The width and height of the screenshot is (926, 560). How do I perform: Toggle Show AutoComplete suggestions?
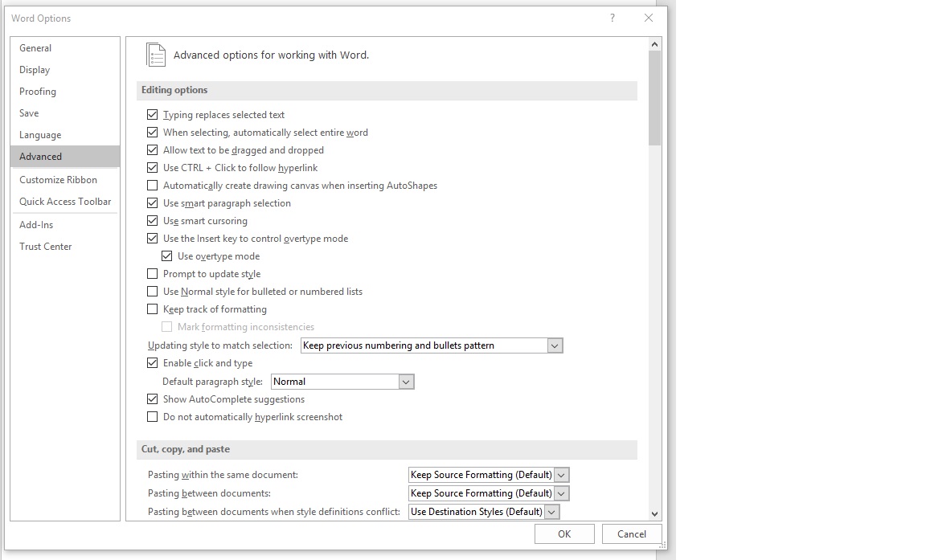tap(153, 399)
